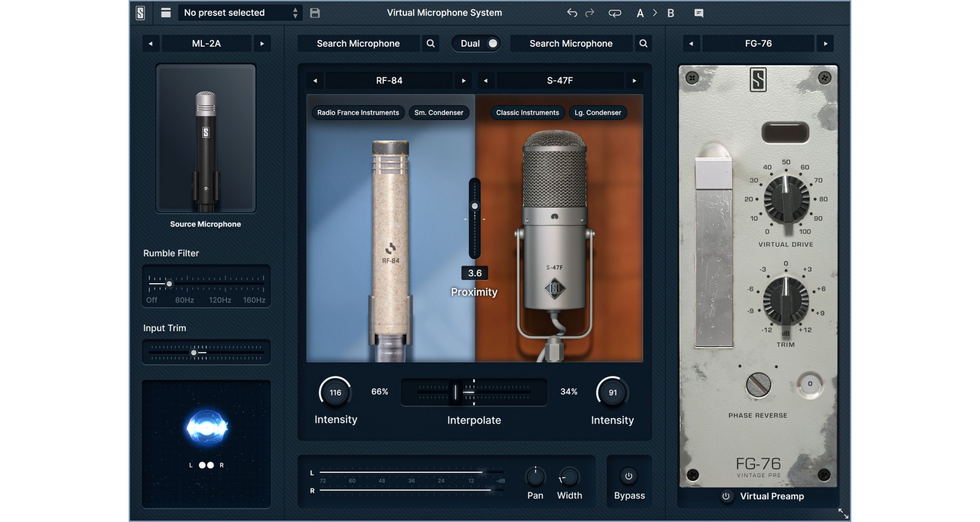Click the right microphone search magnifier icon
The height and width of the screenshot is (522, 980).
pos(644,43)
